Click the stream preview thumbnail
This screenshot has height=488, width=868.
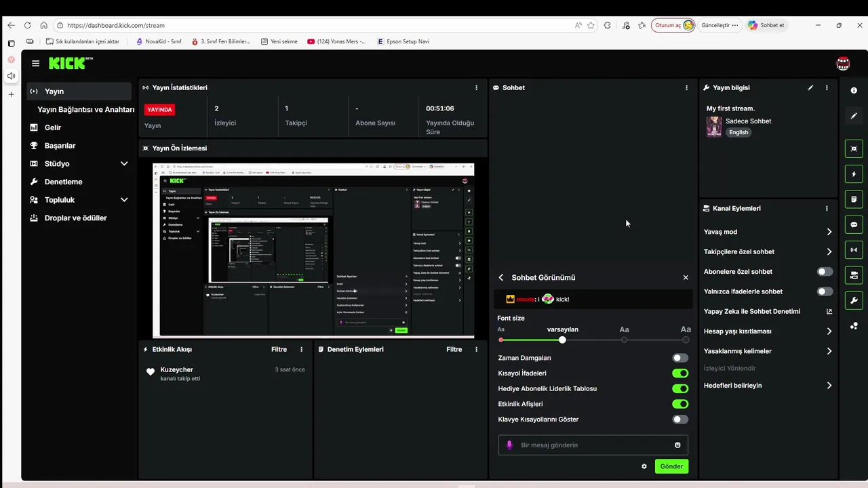click(313, 250)
